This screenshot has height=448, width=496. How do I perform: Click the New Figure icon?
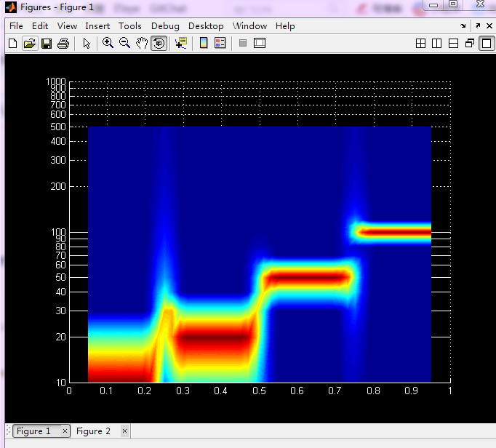pos(12,44)
